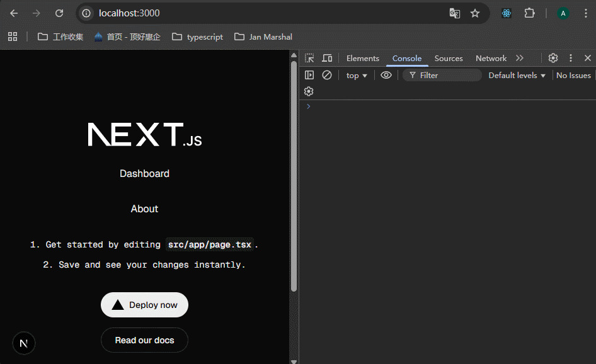The image size is (596, 364).
Task: Open the Dashboard link
Action: pyautogui.click(x=144, y=174)
